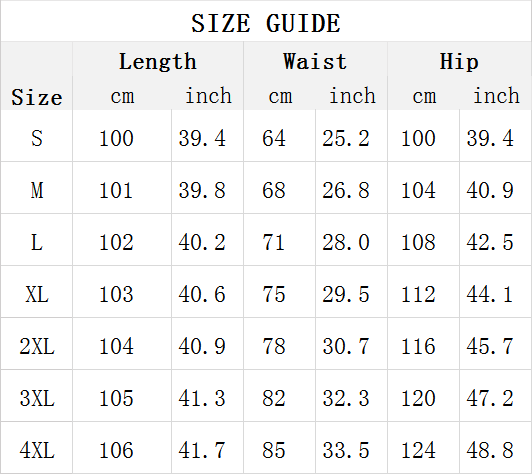Image resolution: width=532 pixels, height=474 pixels.
Task: Click the SIZE GUIDE title
Action: pos(266,23)
